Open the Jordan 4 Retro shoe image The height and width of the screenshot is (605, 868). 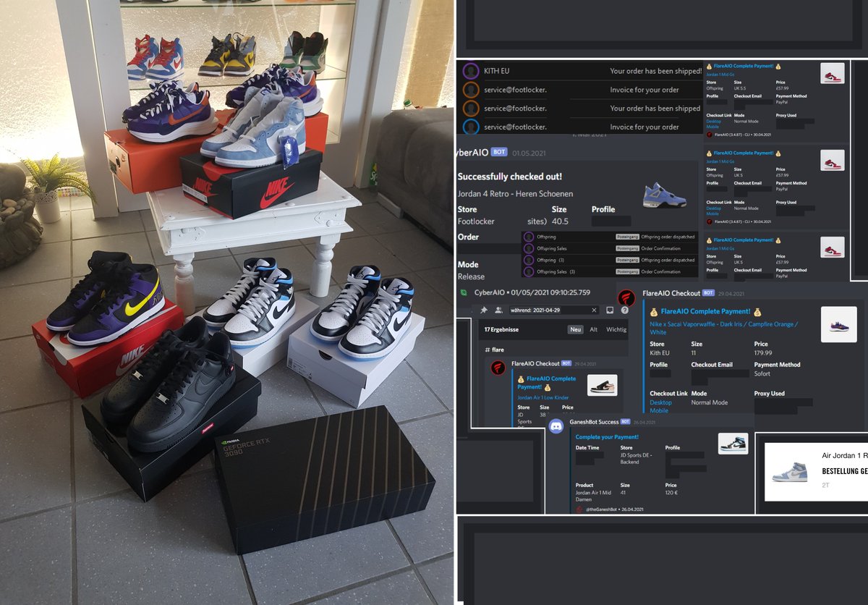(x=664, y=196)
